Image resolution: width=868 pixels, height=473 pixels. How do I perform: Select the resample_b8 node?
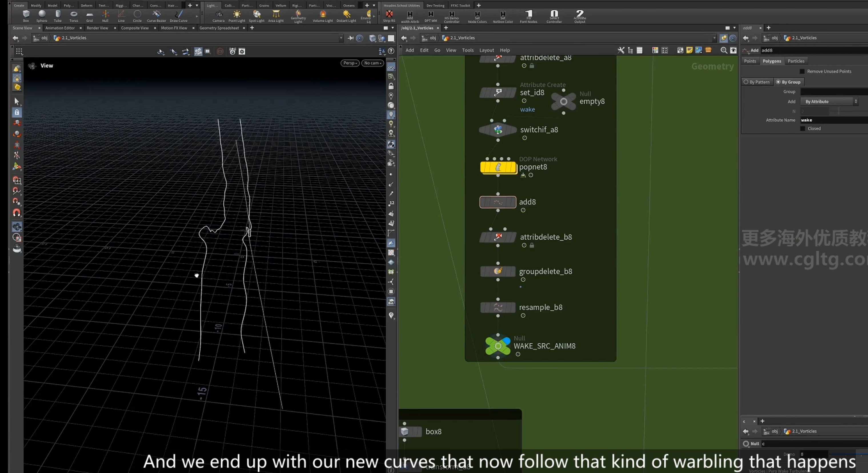point(498,307)
